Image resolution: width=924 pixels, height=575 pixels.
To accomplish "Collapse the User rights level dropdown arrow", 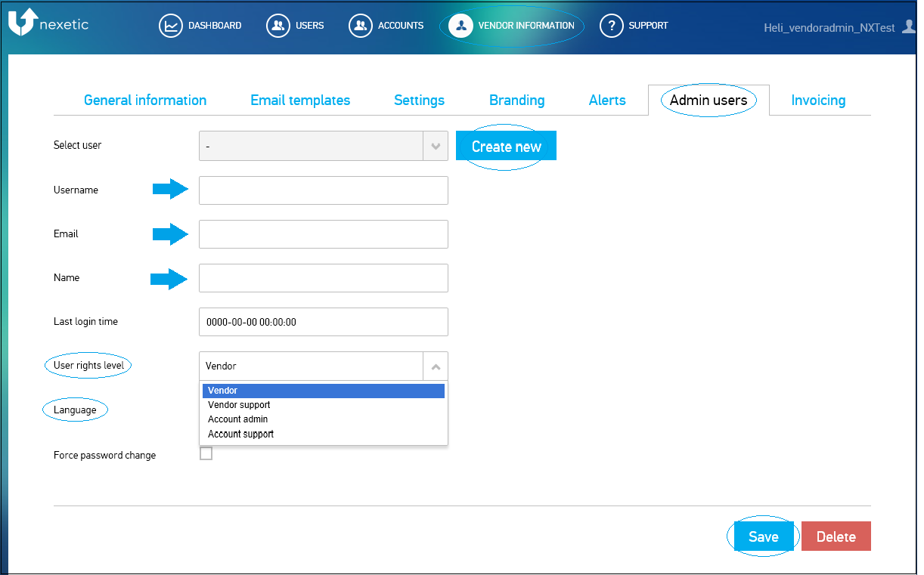I will [x=436, y=366].
